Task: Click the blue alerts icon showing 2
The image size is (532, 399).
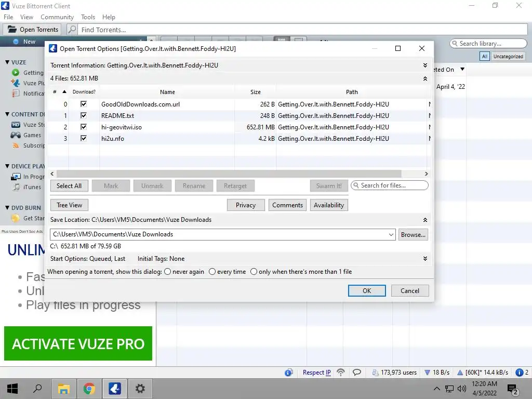Action: (x=519, y=373)
